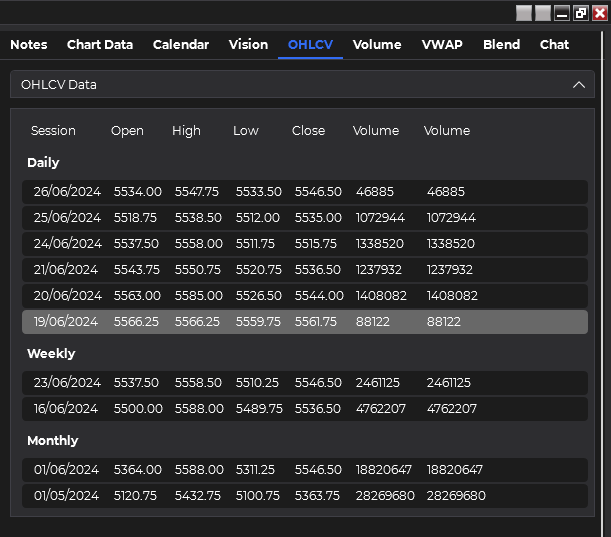Select the weekly 23/06/2024 row
The height and width of the screenshot is (537, 611).
click(304, 382)
